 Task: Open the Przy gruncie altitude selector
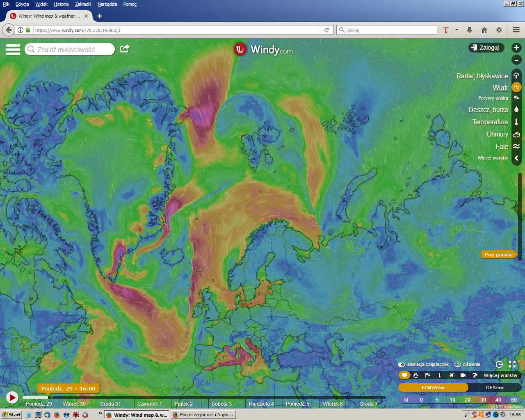point(498,255)
